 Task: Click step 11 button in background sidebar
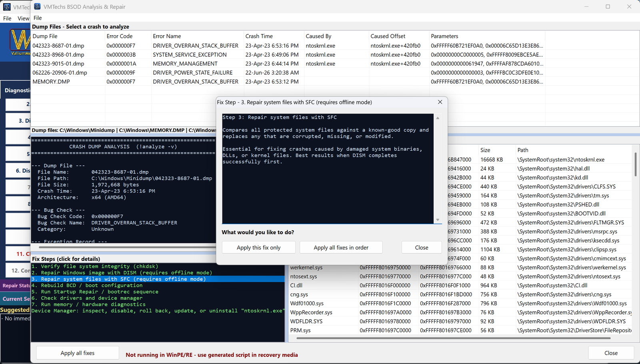point(18,254)
